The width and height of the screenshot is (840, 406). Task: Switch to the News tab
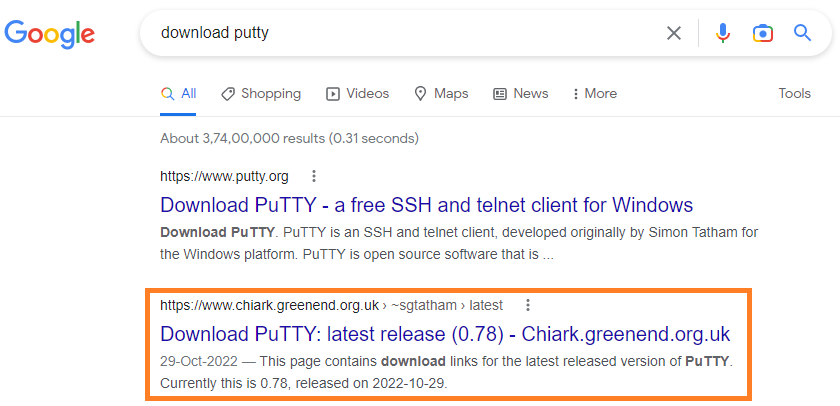[520, 94]
